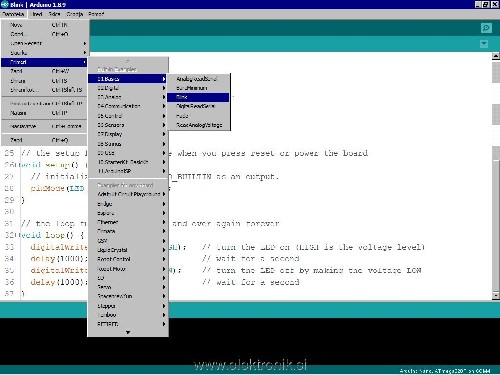Open the sketch tab dropdown arrow
Image resolution: width=500 pixels, height=375 pixels.
(x=484, y=44)
